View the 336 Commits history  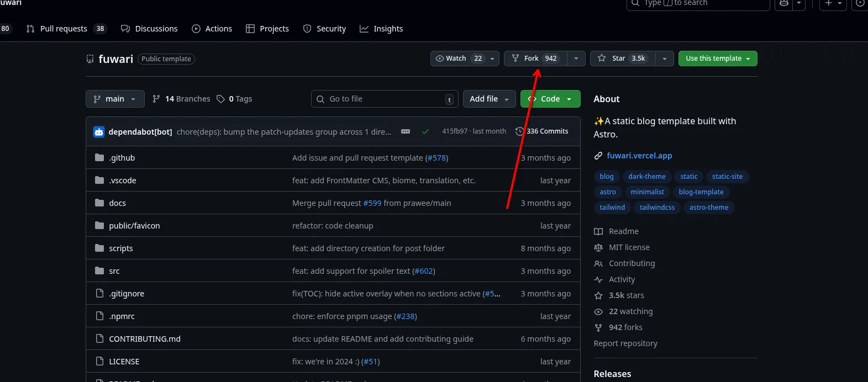pyautogui.click(x=541, y=131)
